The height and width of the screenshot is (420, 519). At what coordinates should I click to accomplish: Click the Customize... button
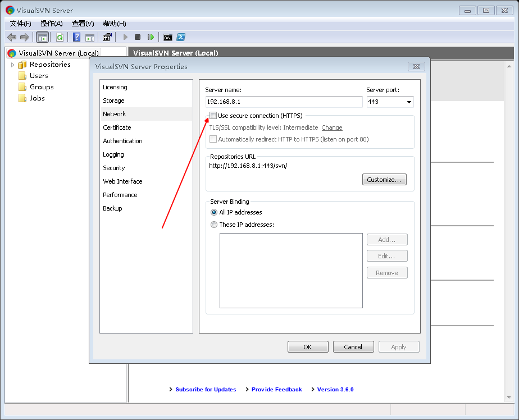[x=384, y=180]
